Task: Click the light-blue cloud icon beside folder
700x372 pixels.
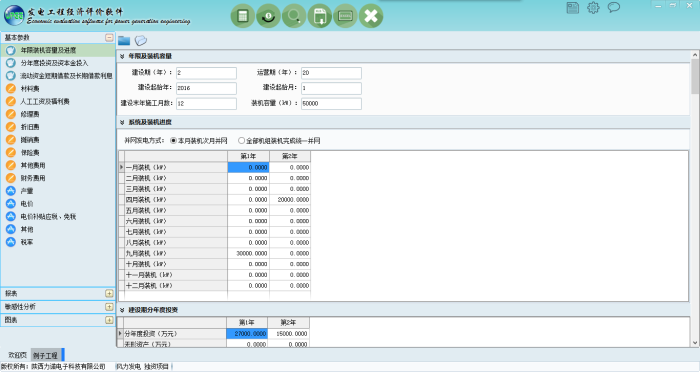Action: [x=141, y=41]
